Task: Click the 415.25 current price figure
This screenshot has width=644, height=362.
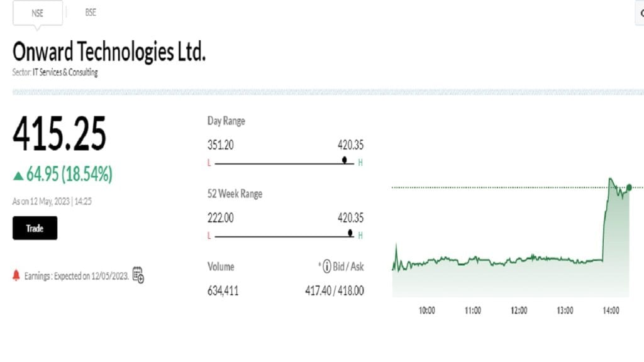Action: point(60,134)
